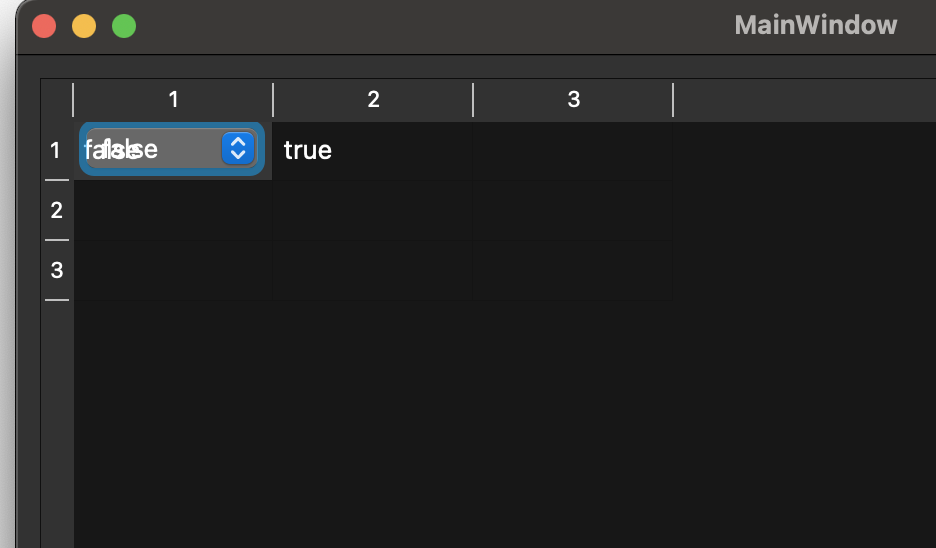This screenshot has height=548, width=936.
Task: Click the table corner select-all button
Action: (57, 100)
